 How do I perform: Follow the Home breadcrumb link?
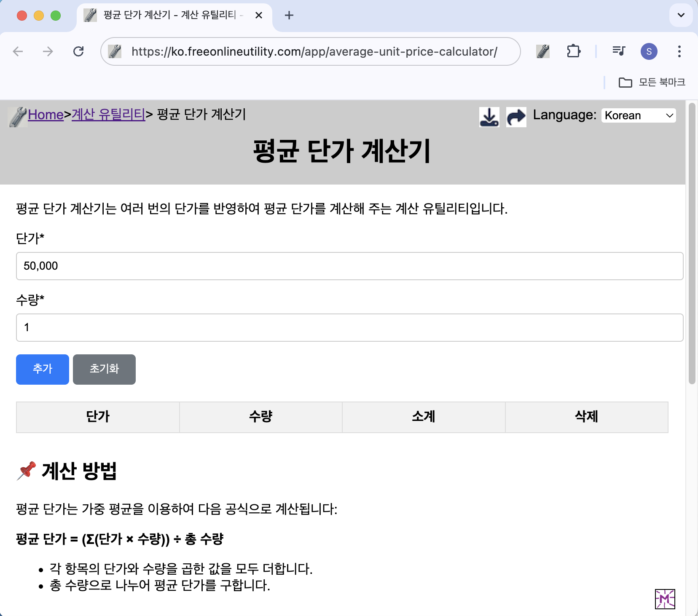click(46, 115)
